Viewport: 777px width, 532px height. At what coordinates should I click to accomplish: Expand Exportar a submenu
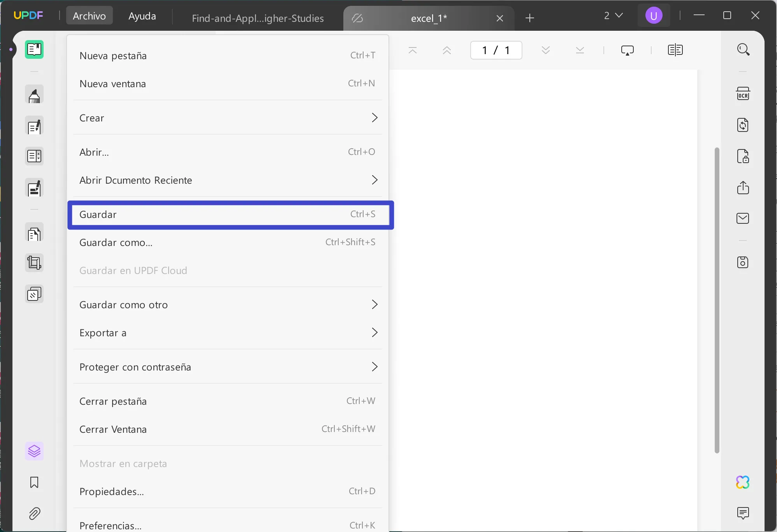click(228, 333)
